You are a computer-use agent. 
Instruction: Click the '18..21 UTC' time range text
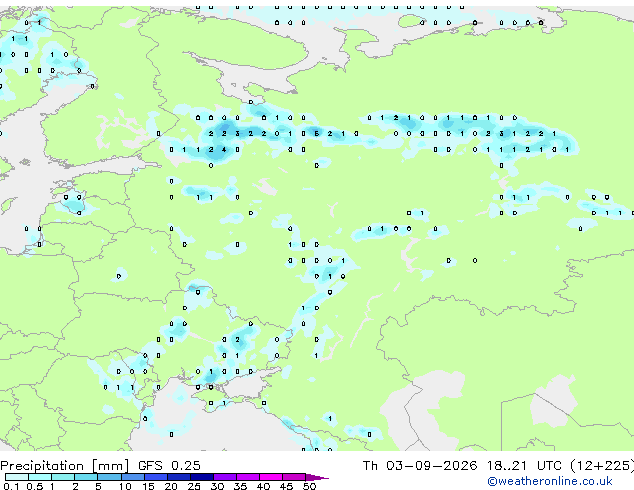pyautogui.click(x=524, y=466)
